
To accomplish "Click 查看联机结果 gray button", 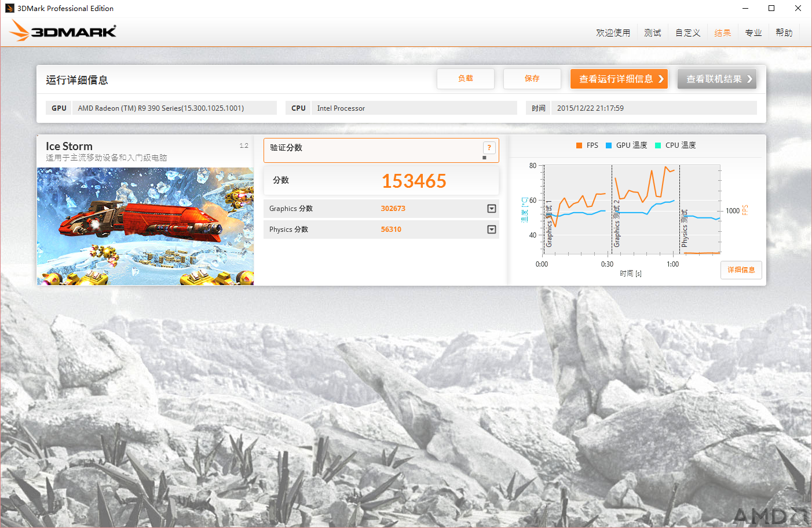I will coord(717,79).
